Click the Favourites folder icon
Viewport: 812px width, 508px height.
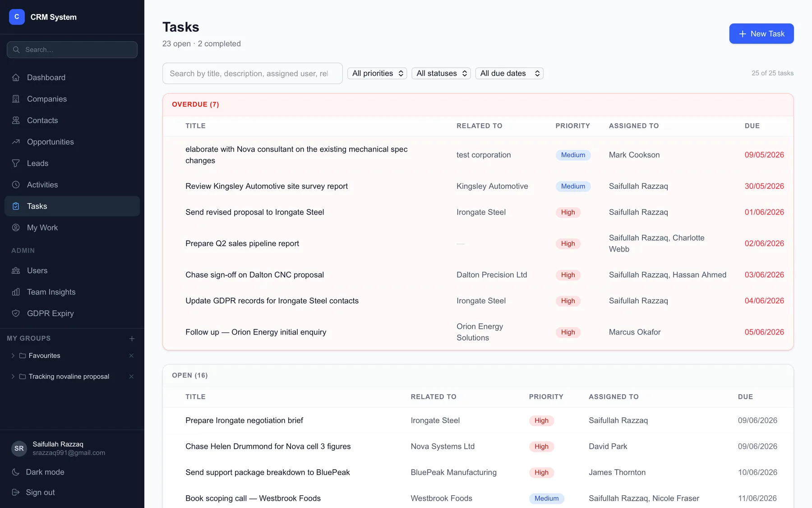tap(23, 356)
